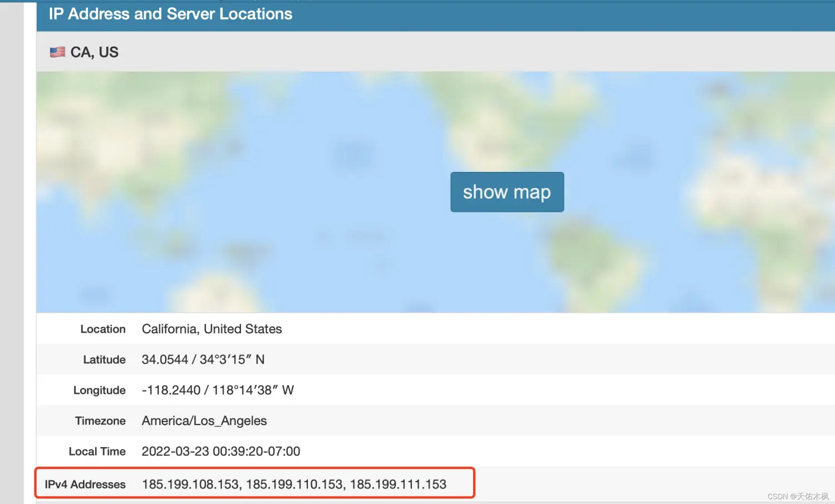Click the Local Time row label

[x=97, y=452]
